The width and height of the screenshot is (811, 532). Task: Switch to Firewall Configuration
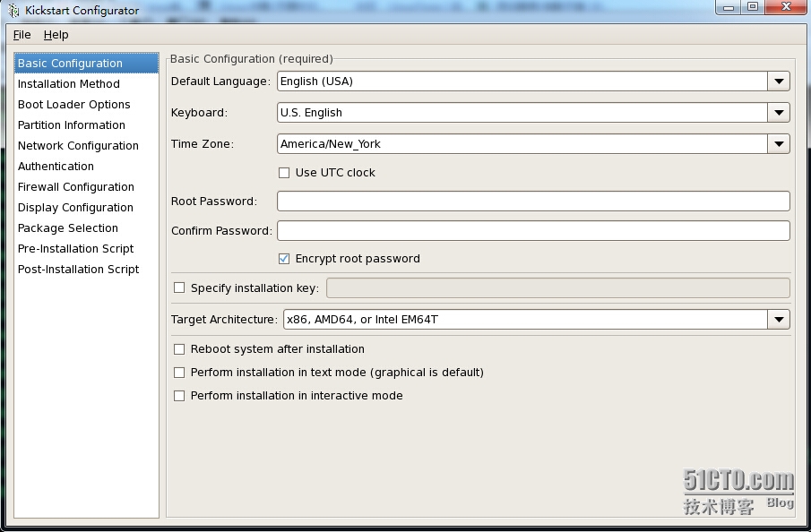pyautogui.click(x=86, y=187)
